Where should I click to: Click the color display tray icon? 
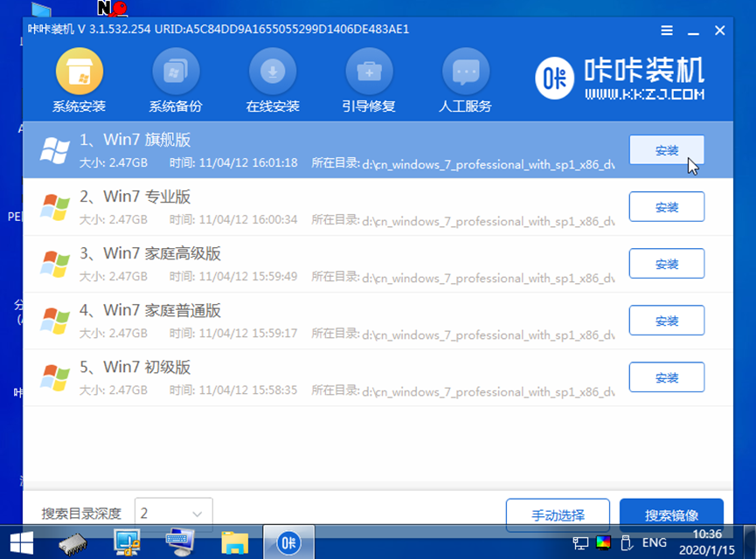602,544
